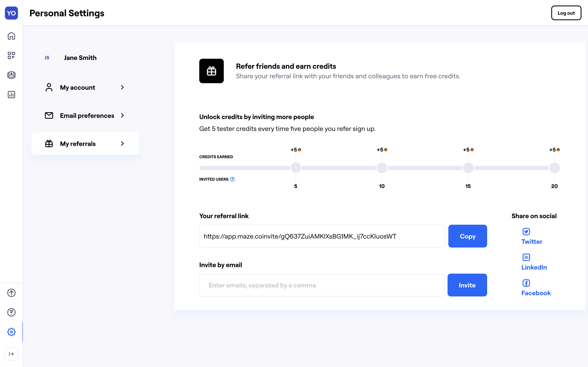Image resolution: width=588 pixels, height=367 pixels.
Task: Open the contacts panel icon in sidebar
Action: (x=11, y=75)
